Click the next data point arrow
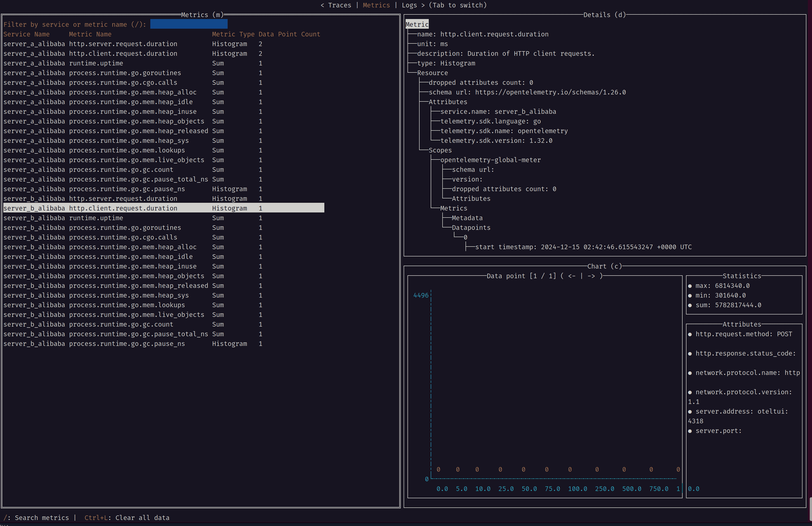 (591, 276)
